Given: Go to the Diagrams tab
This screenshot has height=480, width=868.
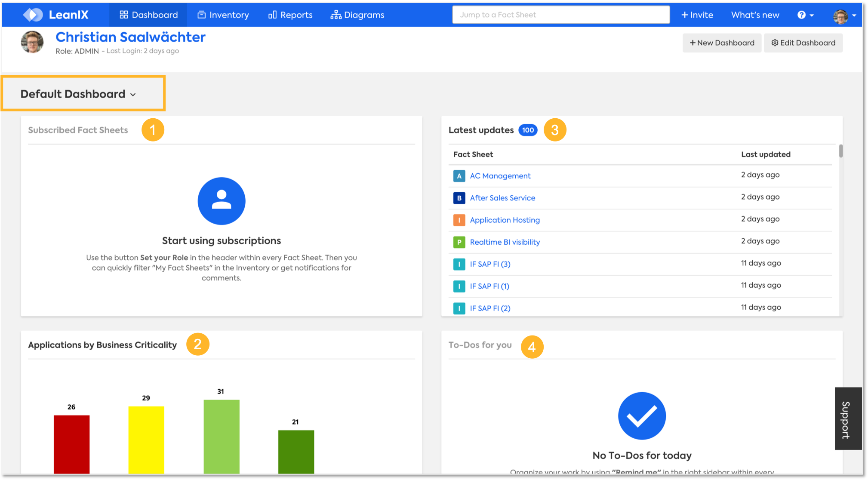Looking at the screenshot, I should [x=357, y=15].
